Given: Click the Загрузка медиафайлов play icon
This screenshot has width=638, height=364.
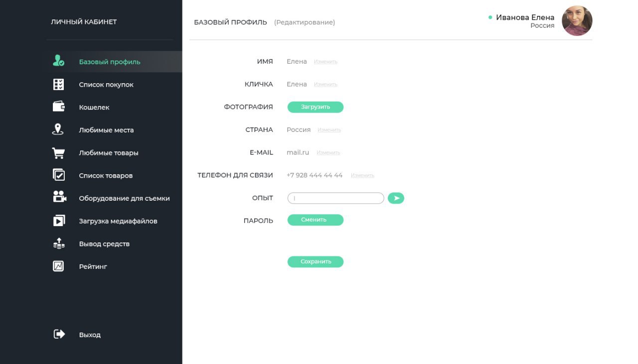Looking at the screenshot, I should [59, 221].
